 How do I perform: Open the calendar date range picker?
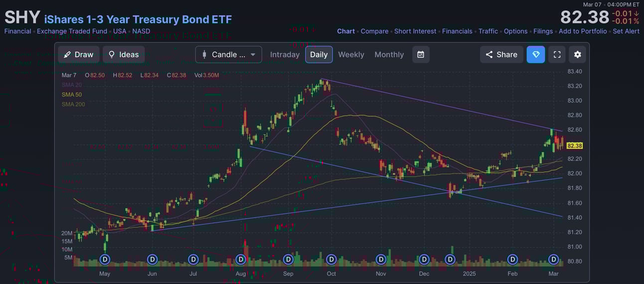coord(421,54)
